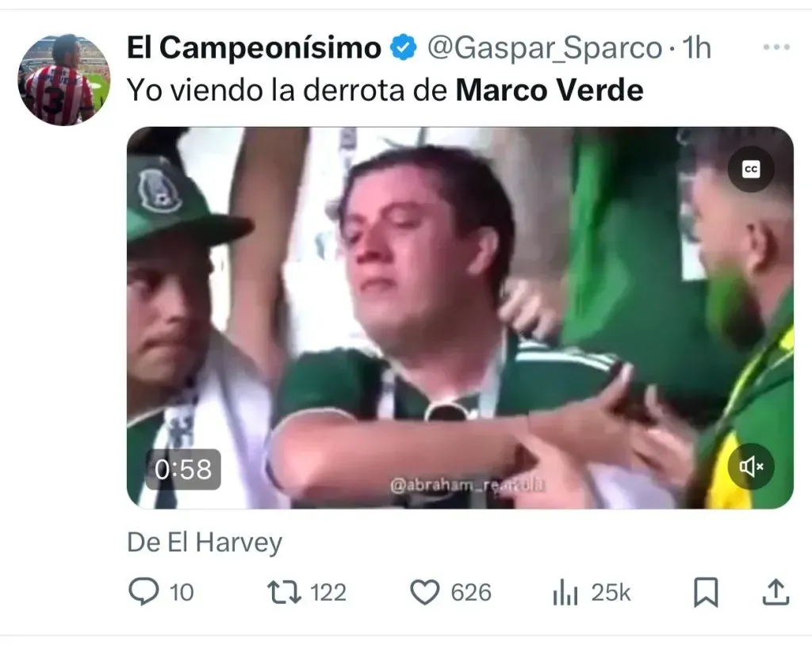Click the 0:58 duration badge
This screenshot has width=812, height=645.
click(183, 470)
